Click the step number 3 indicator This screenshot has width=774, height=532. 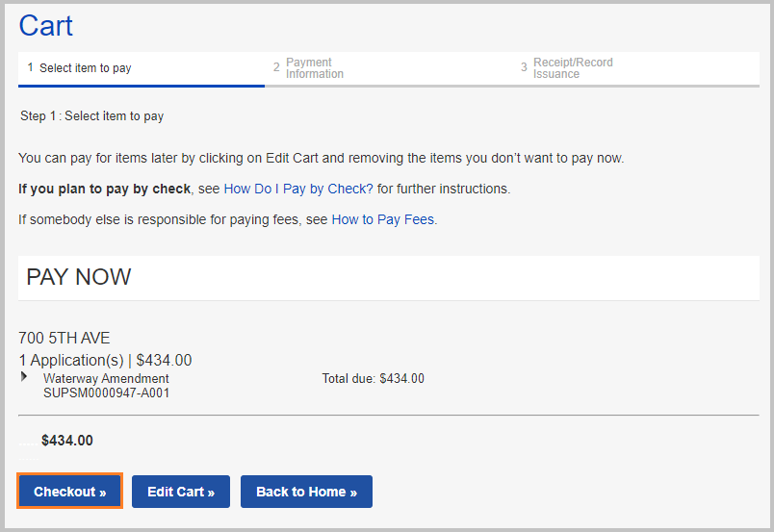pos(524,68)
